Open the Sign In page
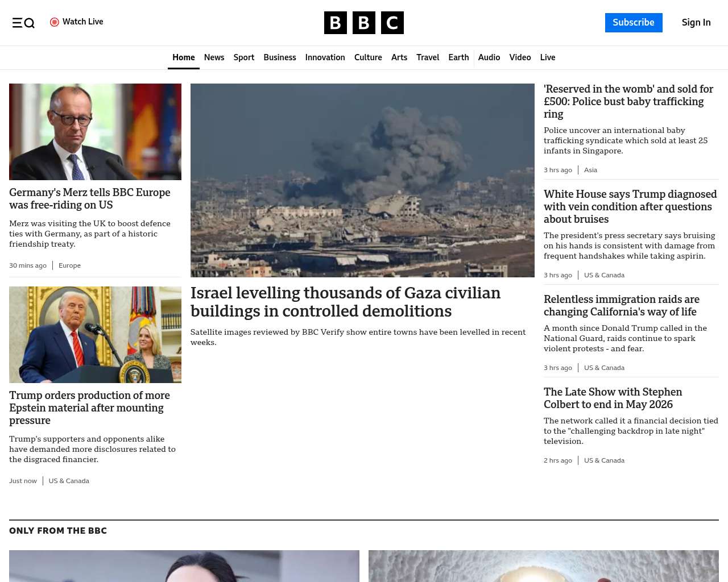 tap(696, 23)
